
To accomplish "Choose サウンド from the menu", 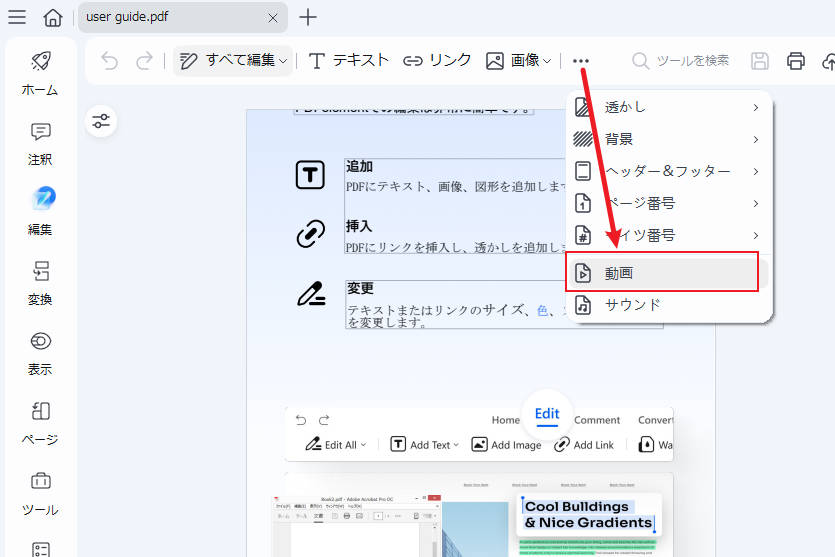I will click(x=669, y=305).
